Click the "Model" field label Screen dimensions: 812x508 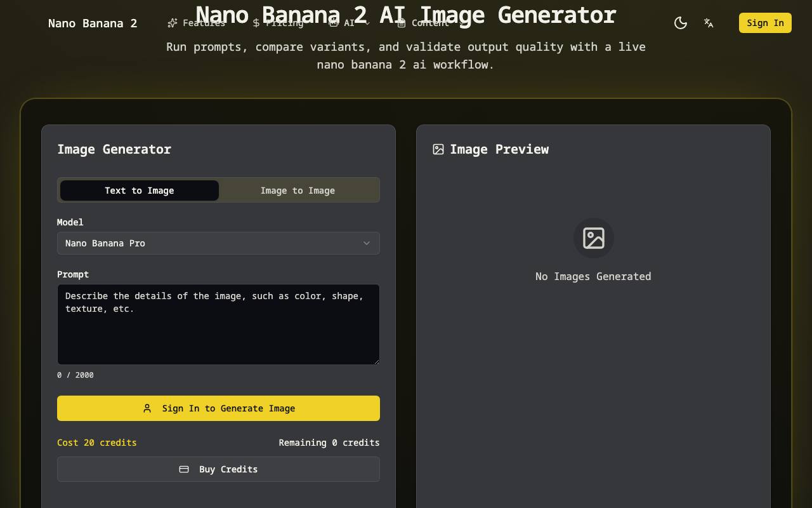point(70,222)
